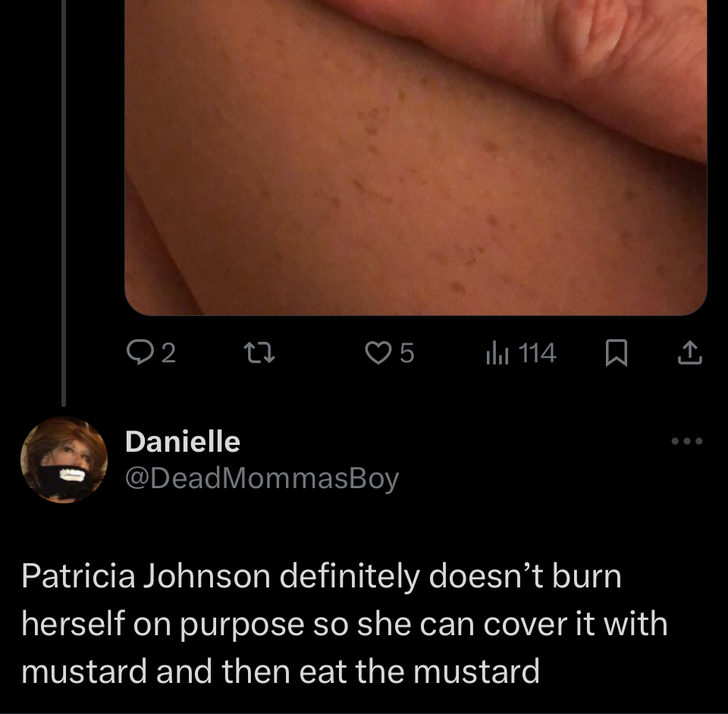The image size is (728, 714).
Task: View replies by tapping the count 2
Action: tap(168, 353)
